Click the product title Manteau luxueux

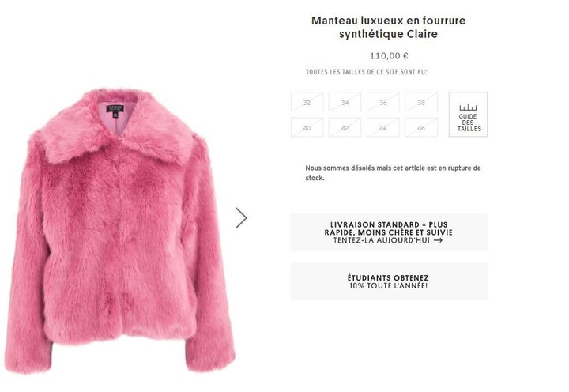coord(388,27)
